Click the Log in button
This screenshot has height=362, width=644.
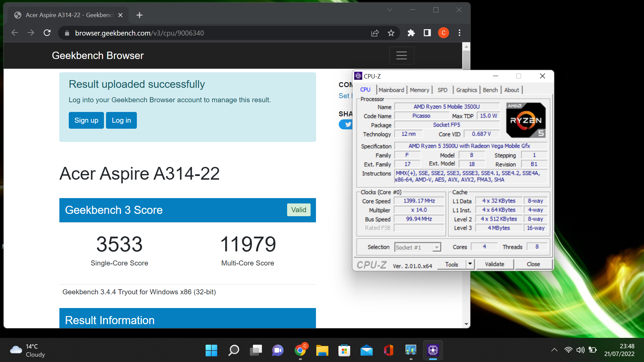point(121,120)
